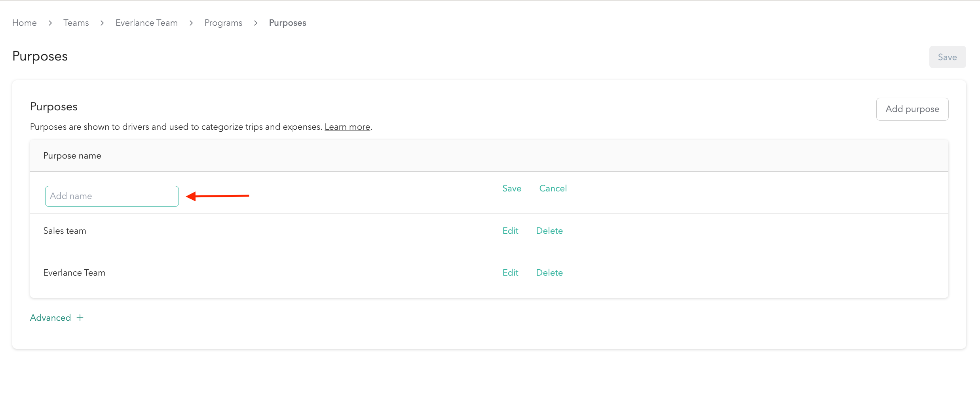980x401 pixels.
Task: Delete the Sales team purpose
Action: pos(549,231)
